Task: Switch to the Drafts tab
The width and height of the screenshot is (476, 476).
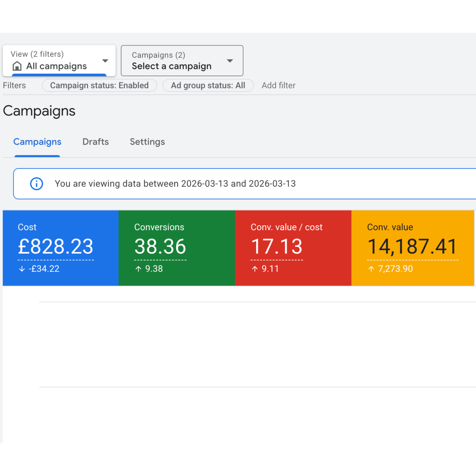Action: (96, 142)
